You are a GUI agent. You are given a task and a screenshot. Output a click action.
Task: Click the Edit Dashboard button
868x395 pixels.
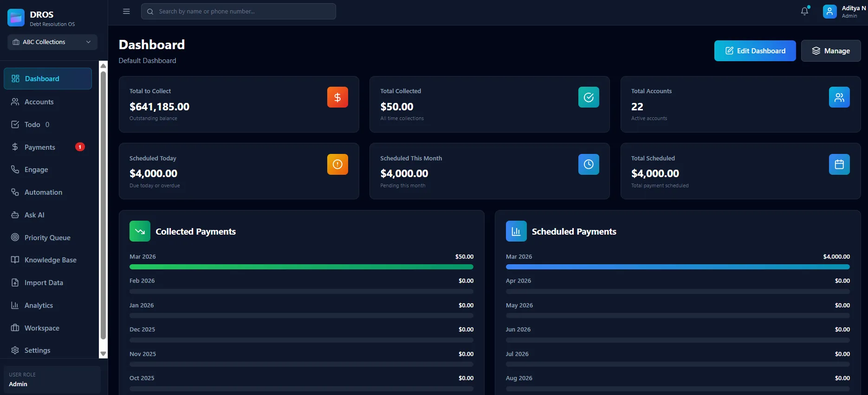[x=755, y=51]
